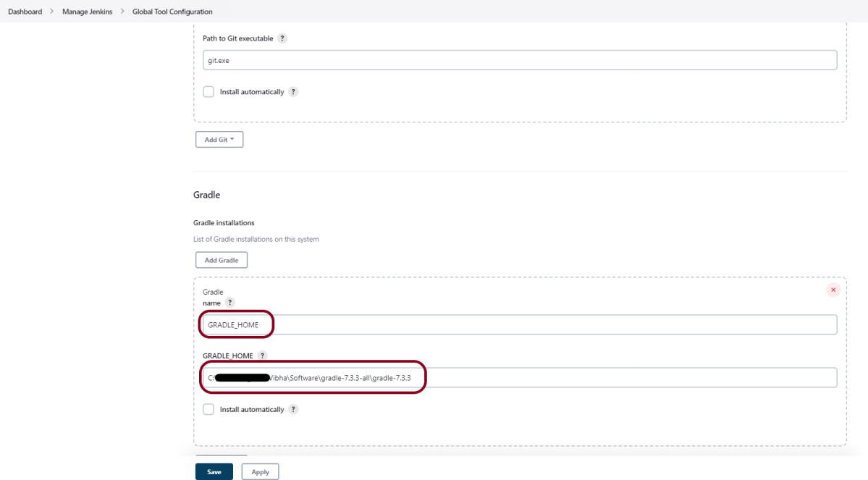Navigate to Manage Jenkins breadcrumb
The image size is (868, 480).
[x=87, y=12]
